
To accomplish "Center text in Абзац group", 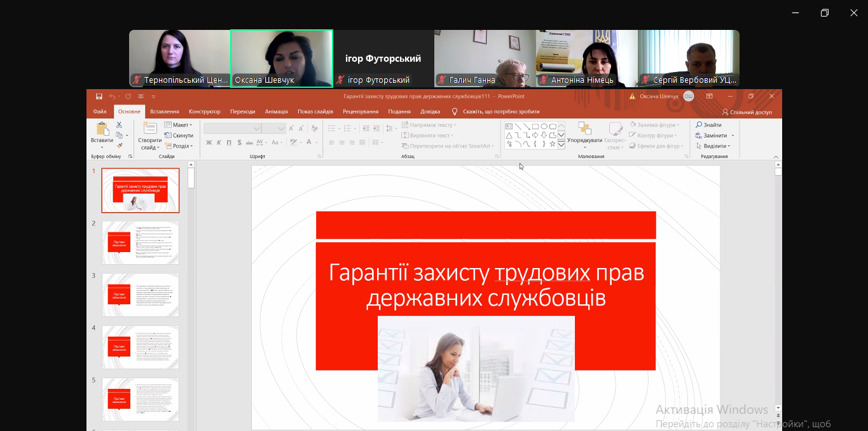I will 341,143.
